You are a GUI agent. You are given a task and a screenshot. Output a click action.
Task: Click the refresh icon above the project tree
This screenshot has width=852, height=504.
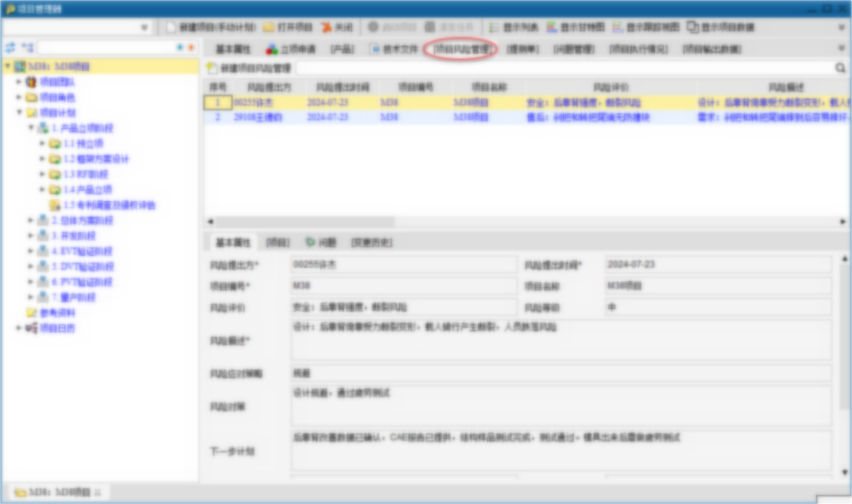coord(10,47)
